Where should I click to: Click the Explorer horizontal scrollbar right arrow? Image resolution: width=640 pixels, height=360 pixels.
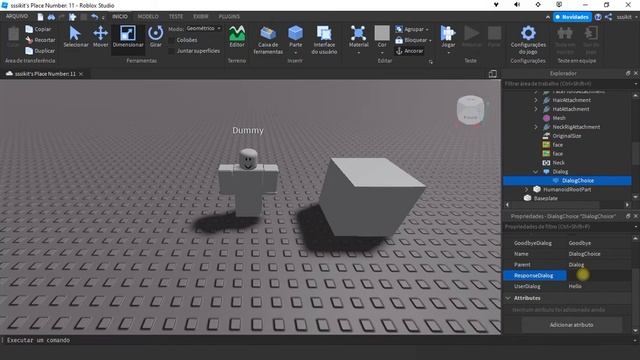point(627,205)
